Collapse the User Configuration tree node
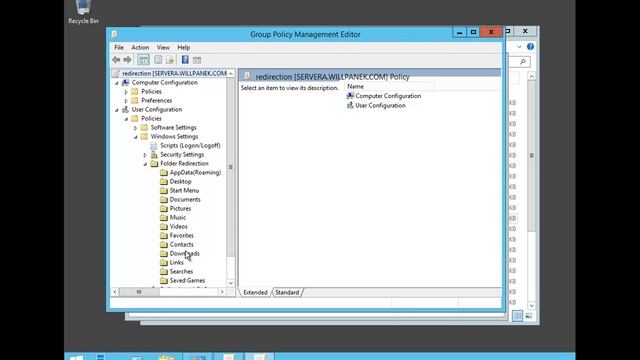The height and width of the screenshot is (360, 640). (117, 110)
